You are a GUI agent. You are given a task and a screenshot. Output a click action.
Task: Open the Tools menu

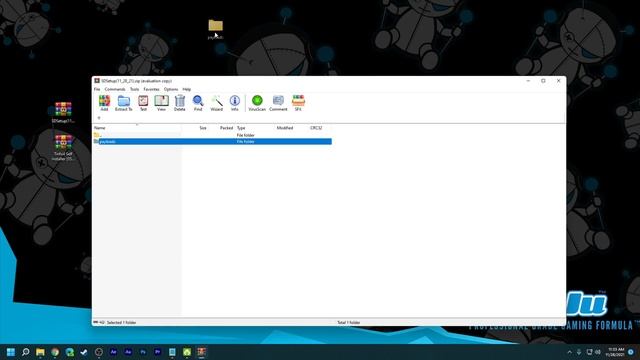coord(134,89)
